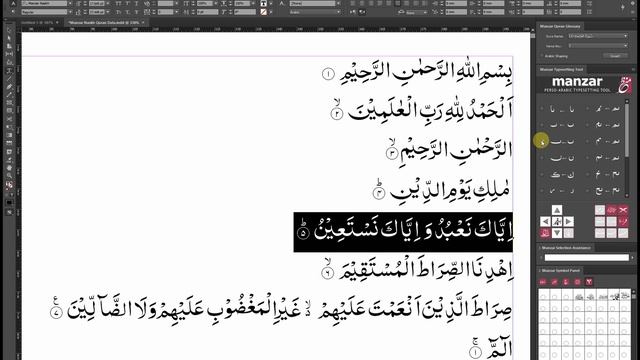
Task: Select the Eyedropper tool
Action: pos(9,160)
